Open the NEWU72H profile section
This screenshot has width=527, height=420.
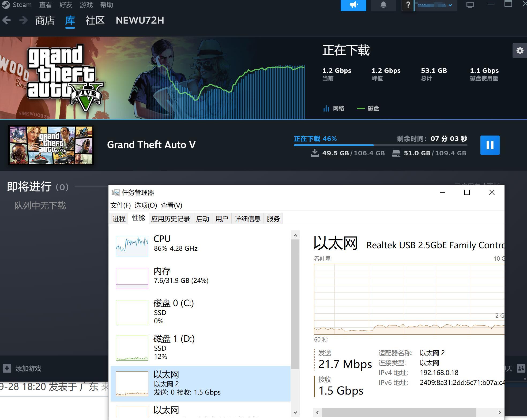[140, 20]
